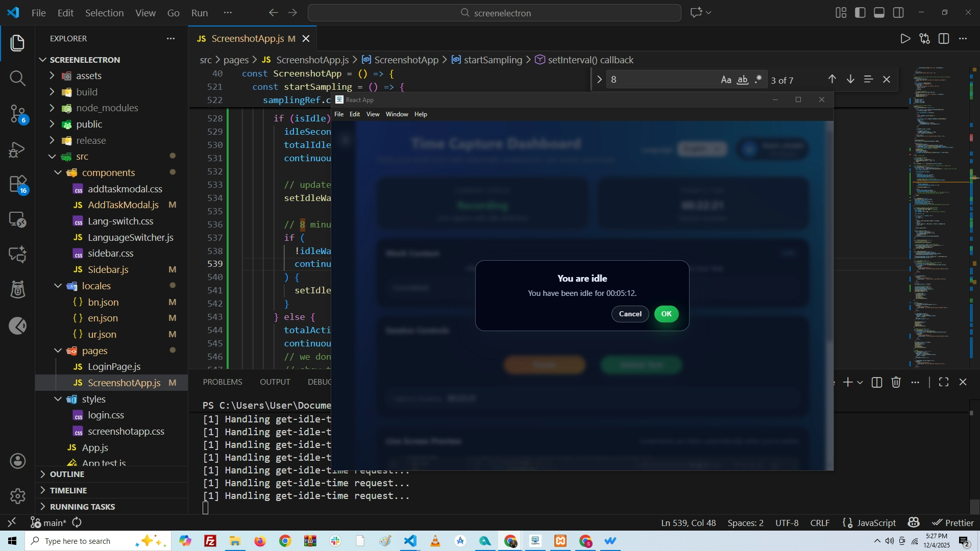The image size is (980, 551).
Task: Toggle Use Regular Expression in find widget
Action: (x=758, y=80)
